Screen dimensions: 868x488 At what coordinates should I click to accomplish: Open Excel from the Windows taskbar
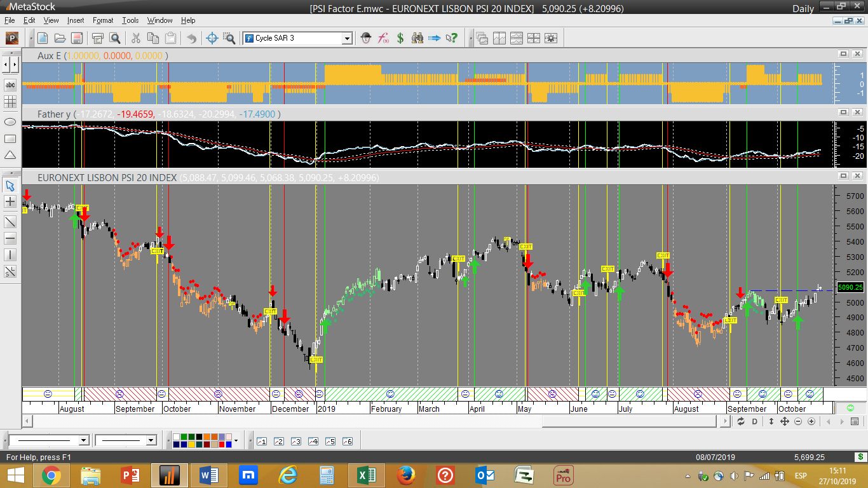[x=366, y=475]
